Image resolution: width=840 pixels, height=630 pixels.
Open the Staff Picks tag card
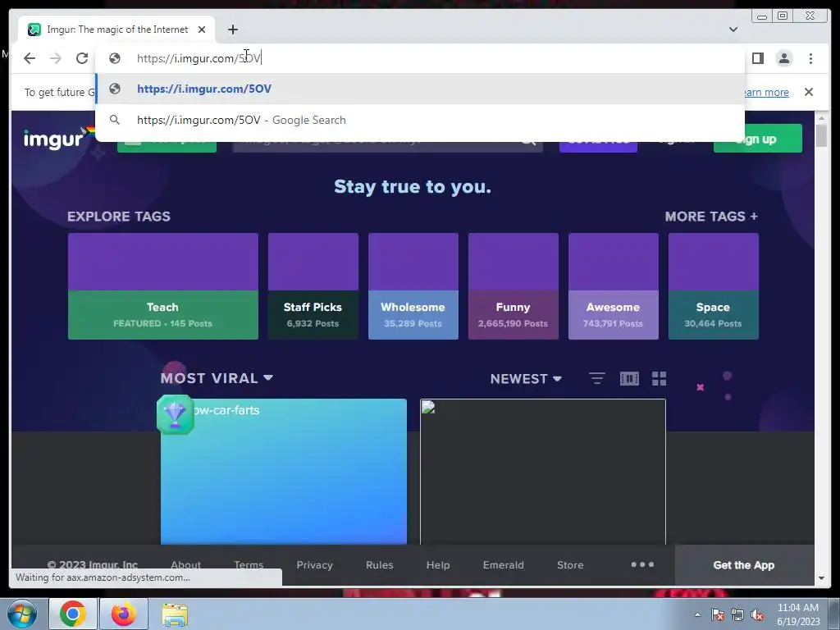click(313, 286)
